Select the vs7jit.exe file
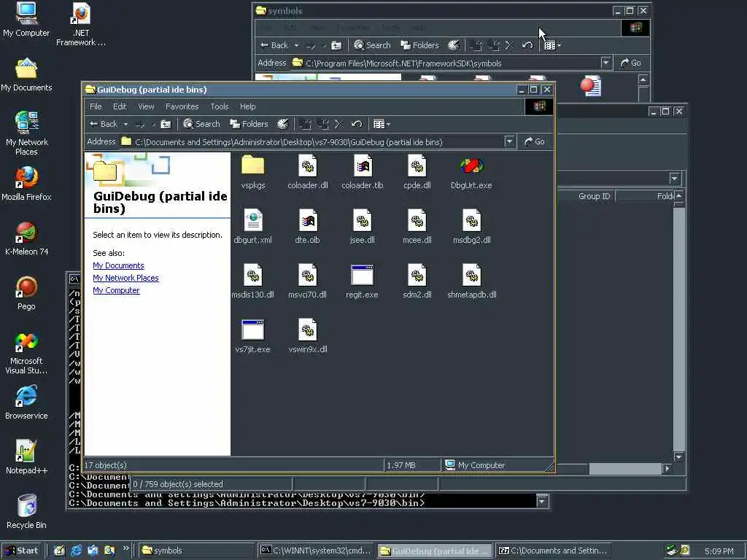The width and height of the screenshot is (747, 560). pos(252,336)
